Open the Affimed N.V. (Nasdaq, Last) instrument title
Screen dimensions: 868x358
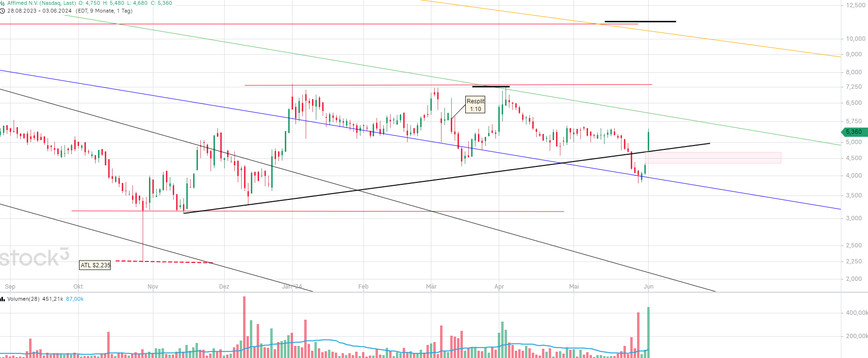tap(41, 3)
